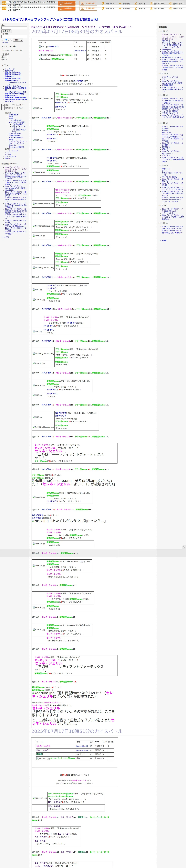The height and width of the screenshot is (868, 186).
Task: Open ブローニャ・ザイチク history link
Action: pyautogui.click(x=170, y=202)
